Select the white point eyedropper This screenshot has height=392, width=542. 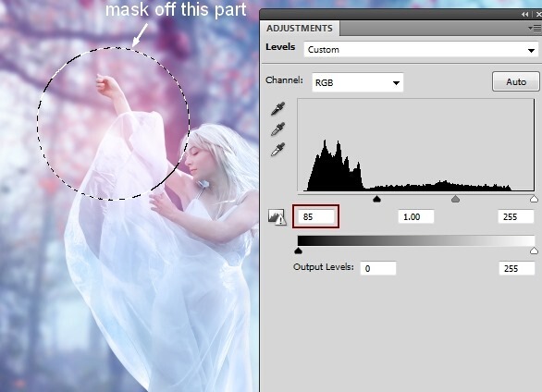[x=277, y=149]
